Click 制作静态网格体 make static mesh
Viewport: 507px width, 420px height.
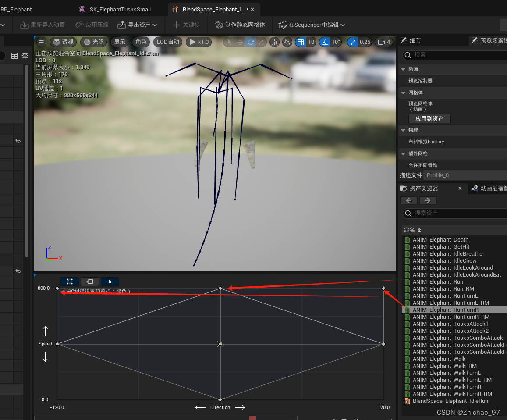click(x=240, y=25)
